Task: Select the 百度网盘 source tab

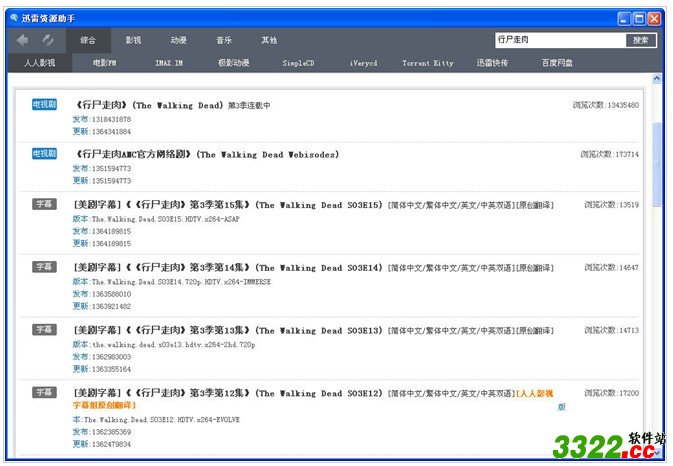Action: (557, 63)
